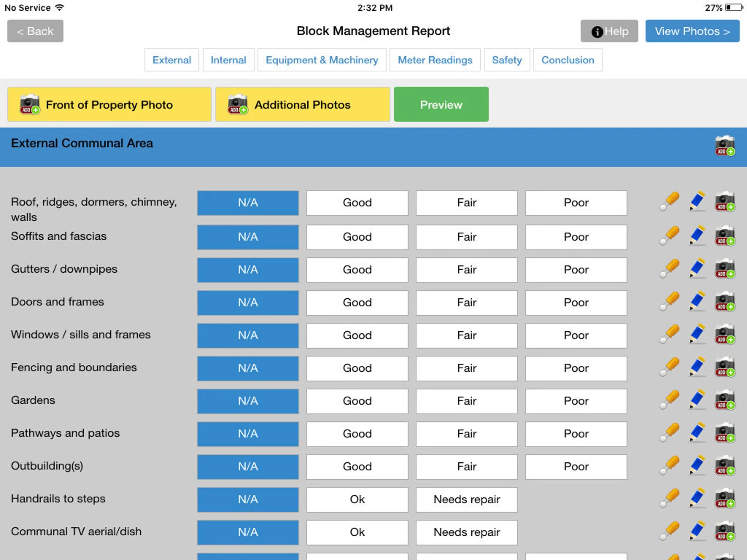Switch to the Internal tab
The image size is (747, 560).
[228, 60]
